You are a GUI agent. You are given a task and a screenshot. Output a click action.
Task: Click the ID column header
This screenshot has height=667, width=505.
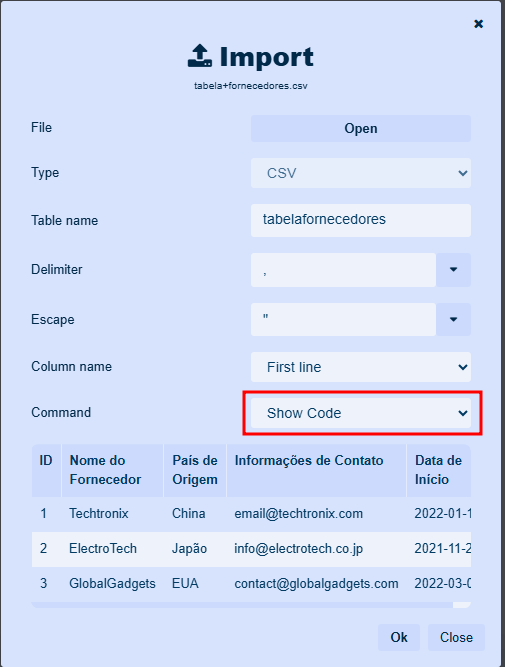point(46,470)
